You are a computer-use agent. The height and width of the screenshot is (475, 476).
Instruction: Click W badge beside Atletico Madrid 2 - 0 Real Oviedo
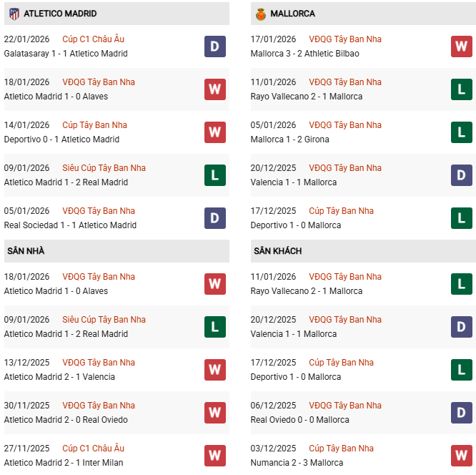(215, 413)
